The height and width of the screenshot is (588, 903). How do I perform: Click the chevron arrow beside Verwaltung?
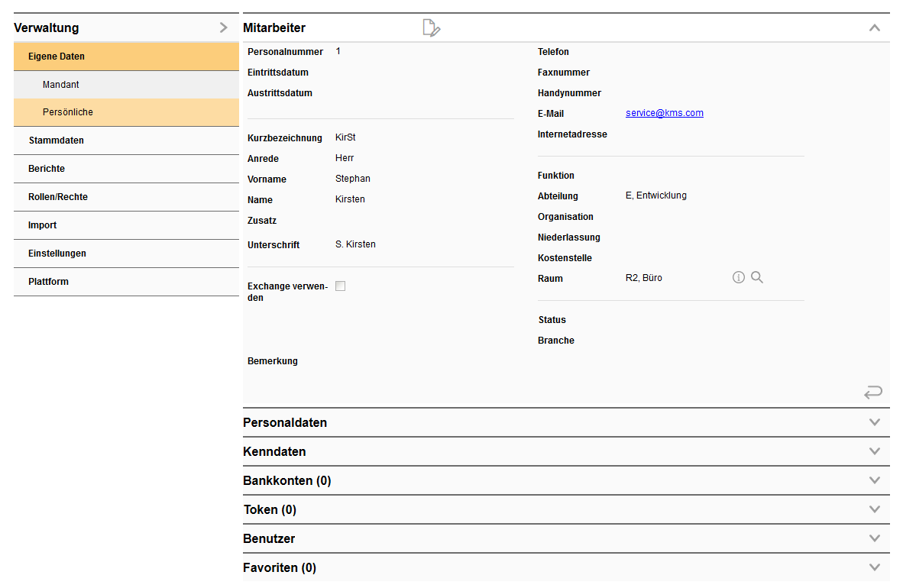[x=223, y=27]
